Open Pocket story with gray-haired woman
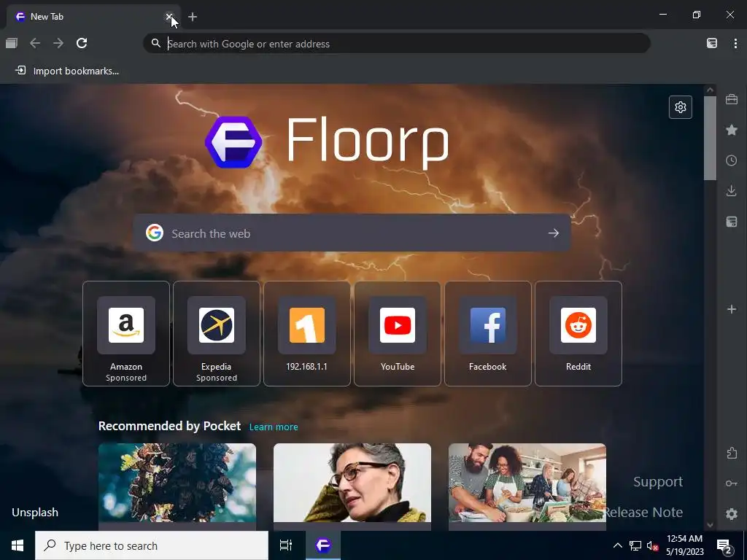Image resolution: width=747 pixels, height=560 pixels. pyautogui.click(x=352, y=486)
